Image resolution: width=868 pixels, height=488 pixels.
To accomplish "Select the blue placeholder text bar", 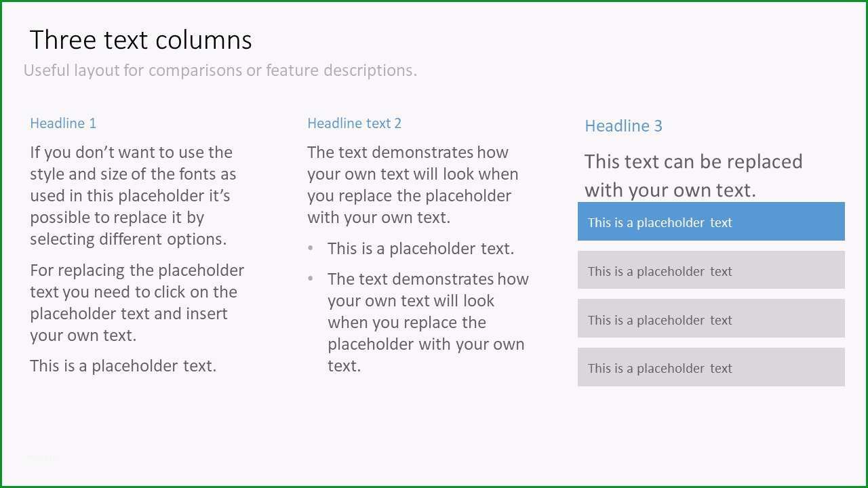I will pos(711,222).
